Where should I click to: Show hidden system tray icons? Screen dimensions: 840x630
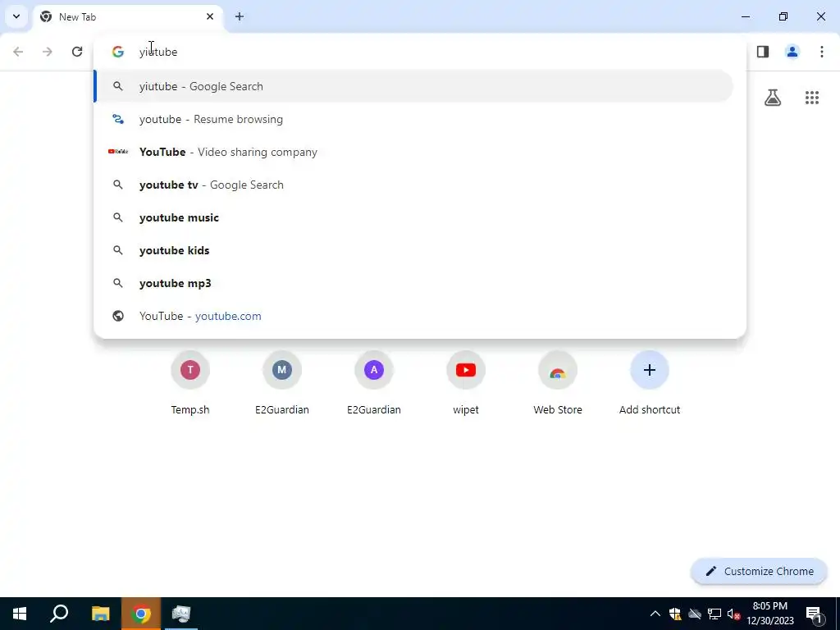(655, 614)
